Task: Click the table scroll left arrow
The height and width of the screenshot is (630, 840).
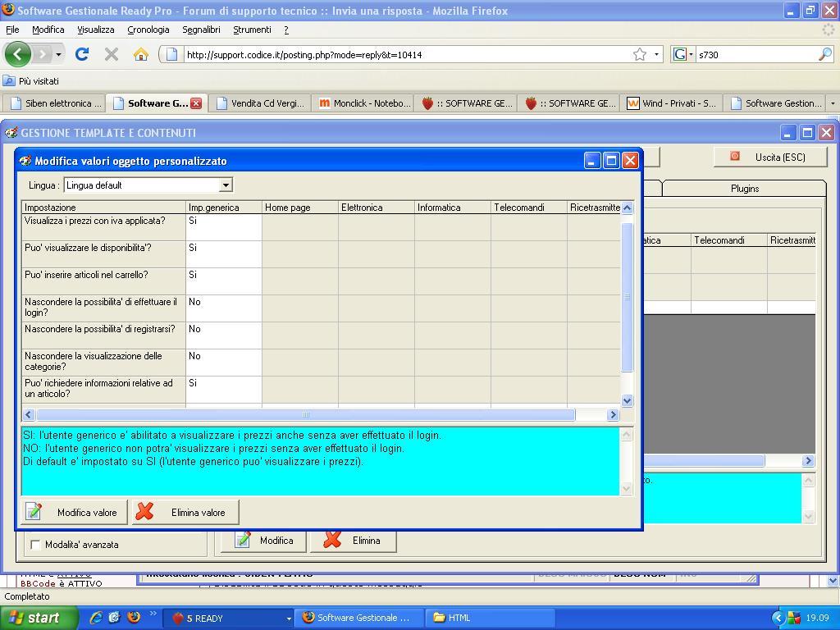Action: (29, 414)
